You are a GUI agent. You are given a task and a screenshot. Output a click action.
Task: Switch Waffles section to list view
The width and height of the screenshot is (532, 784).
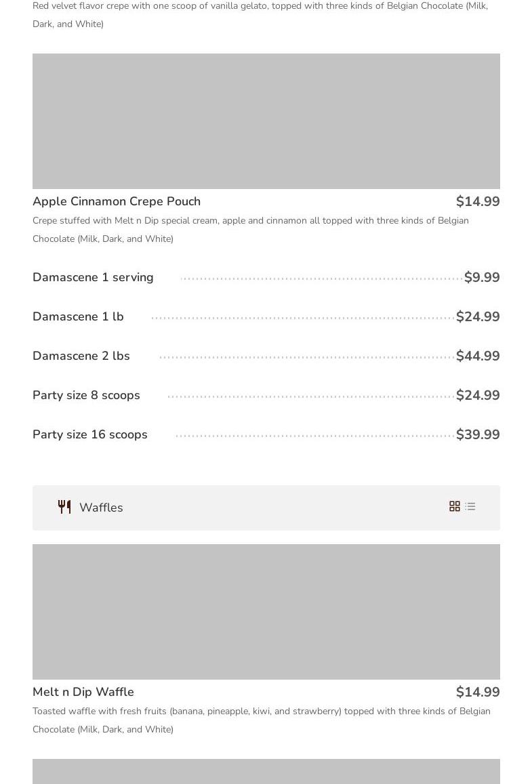pos(470,507)
